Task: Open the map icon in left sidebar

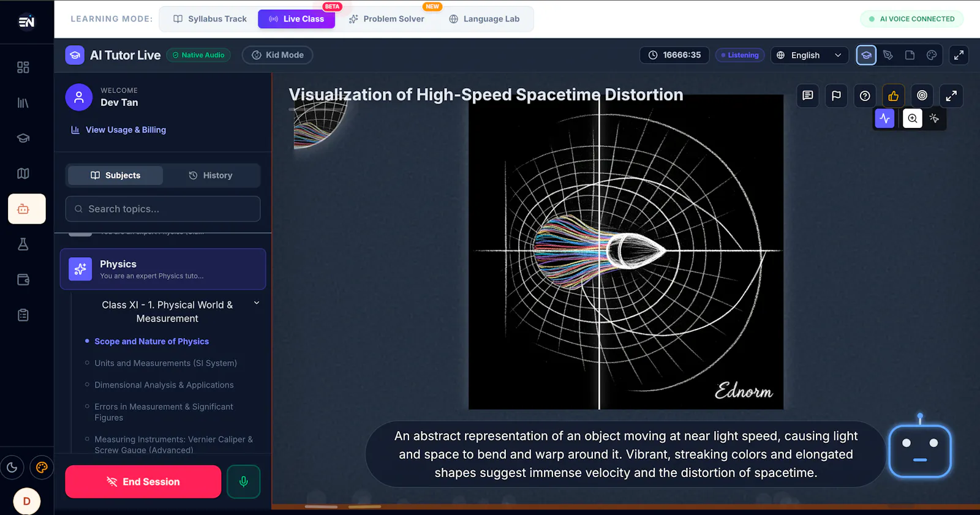Action: 23,173
